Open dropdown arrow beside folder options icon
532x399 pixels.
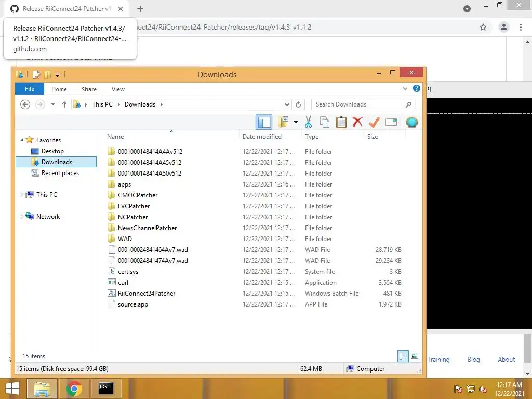(296, 122)
